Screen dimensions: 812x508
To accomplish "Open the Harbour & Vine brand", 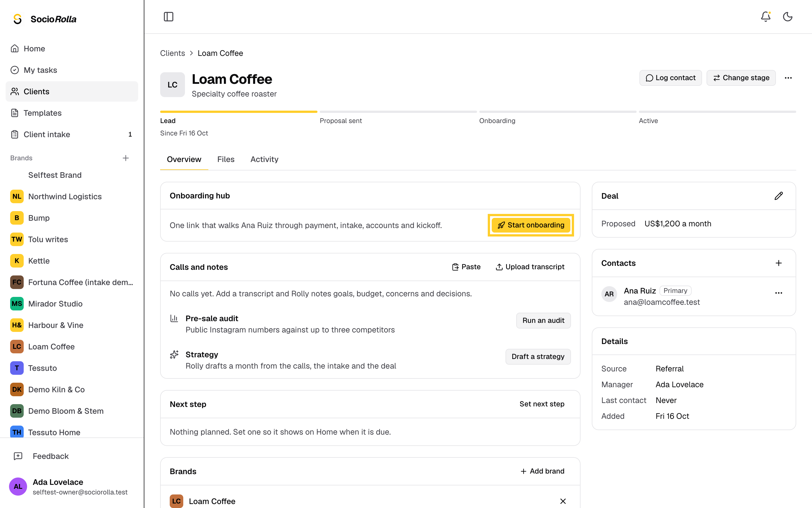I will pos(72,325).
